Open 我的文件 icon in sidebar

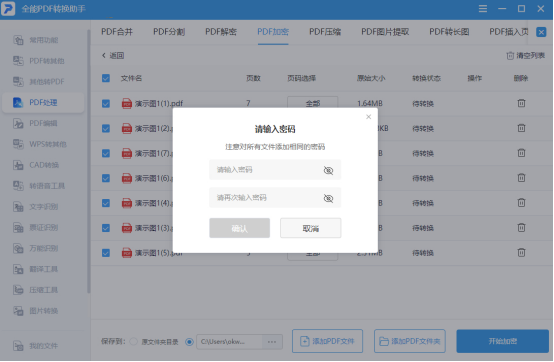[18, 346]
